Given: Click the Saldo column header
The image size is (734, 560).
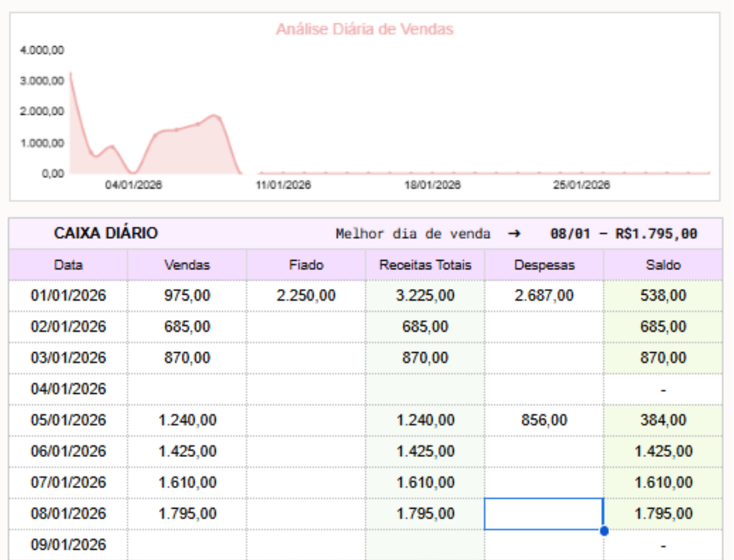Looking at the screenshot, I should [663, 265].
